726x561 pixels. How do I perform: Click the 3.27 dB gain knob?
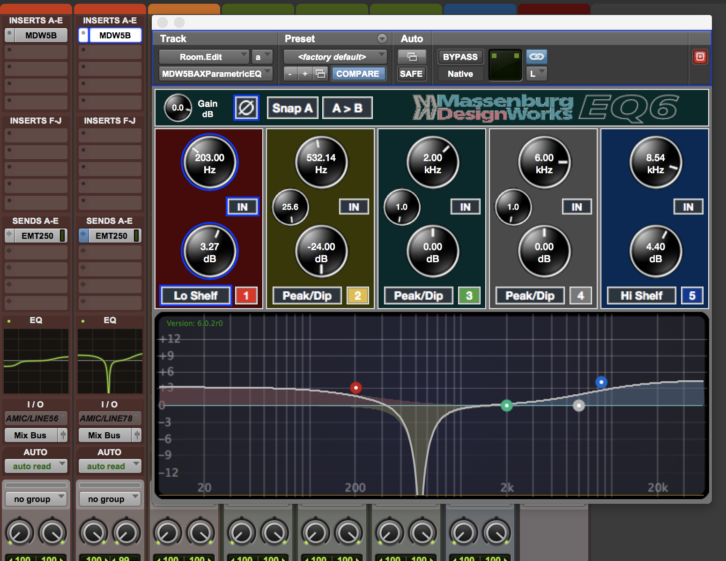pos(210,252)
